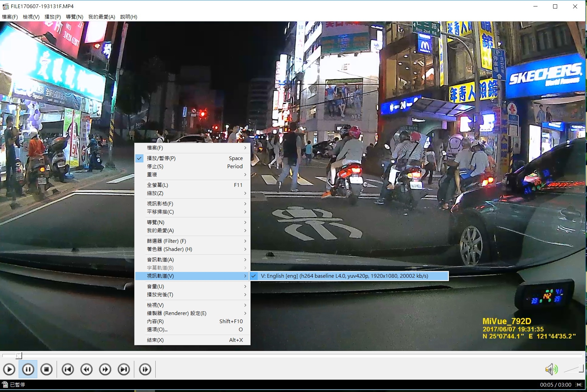The width and height of the screenshot is (587, 392).
Task: Expand the 播放完後(T) submenu
Action: pyautogui.click(x=193, y=295)
